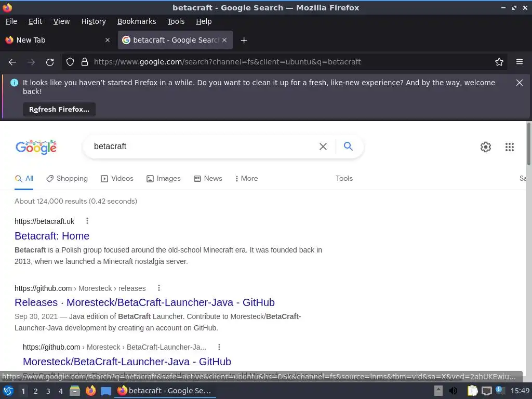Open Google quick settings gear

tap(486, 147)
